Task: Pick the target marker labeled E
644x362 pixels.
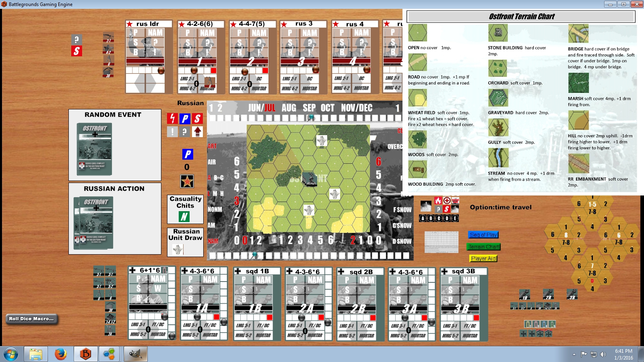Action: [x=455, y=218]
